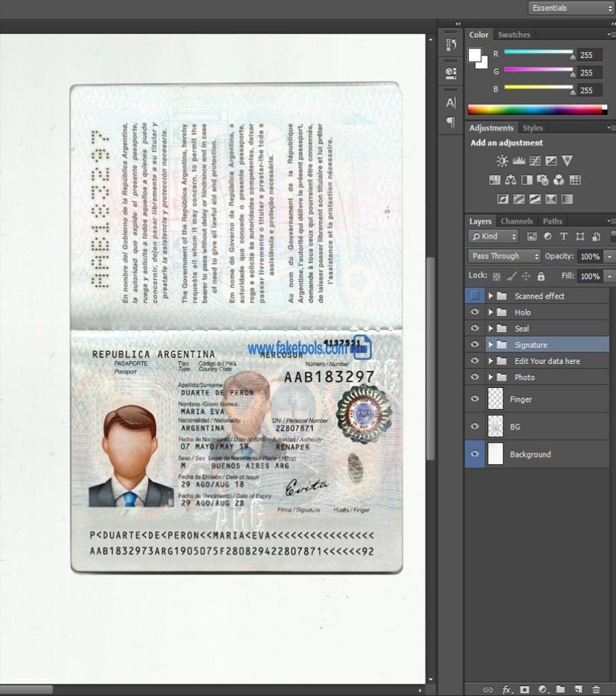Add a Levels adjustment

(518, 161)
